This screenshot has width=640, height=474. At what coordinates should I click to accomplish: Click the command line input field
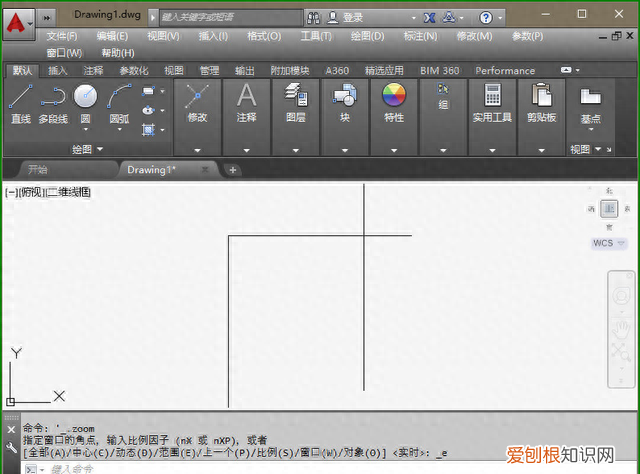300,468
